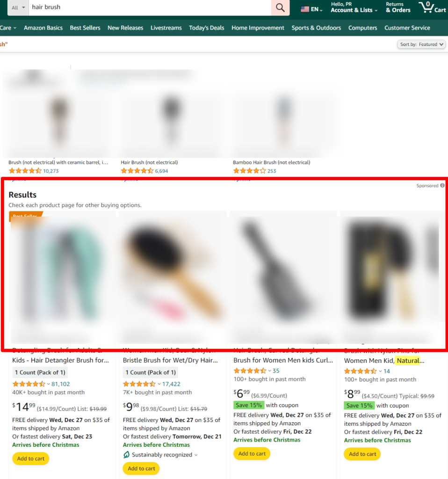The image size is (448, 479).
Task: Click the Sponsored info icon
Action: [442, 186]
